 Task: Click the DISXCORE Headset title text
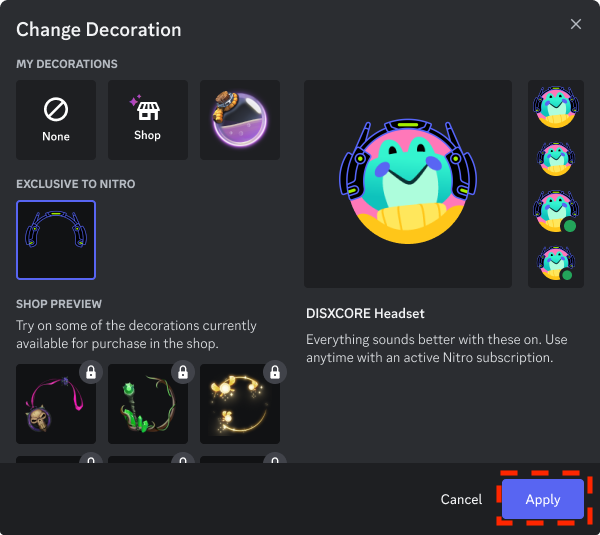pyautogui.click(x=365, y=313)
